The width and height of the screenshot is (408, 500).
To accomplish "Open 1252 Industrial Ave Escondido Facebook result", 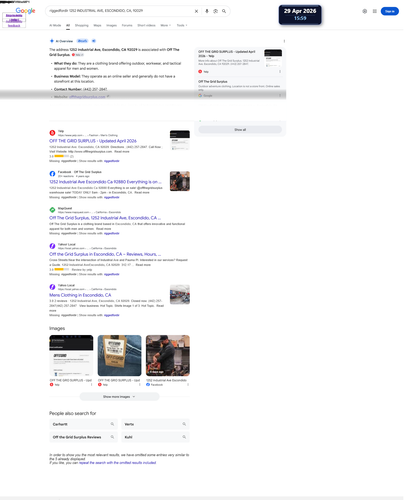I will tap(105, 182).
